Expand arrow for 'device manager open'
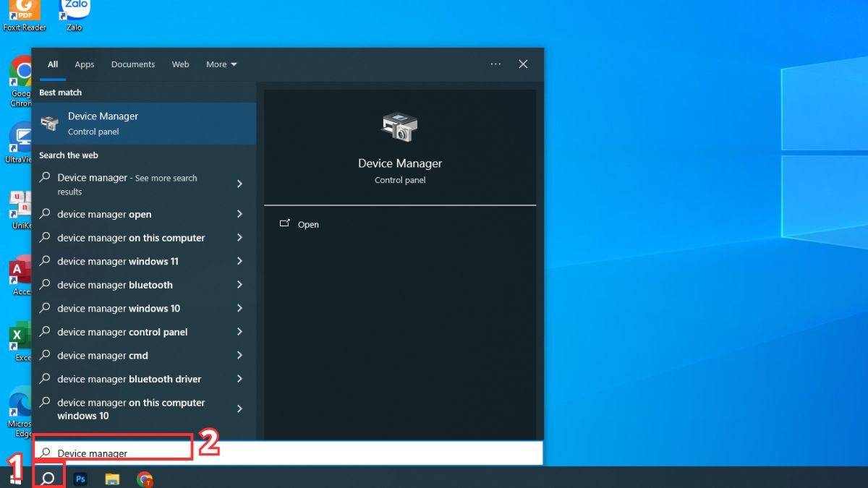This screenshot has height=488, width=868. tap(239, 214)
